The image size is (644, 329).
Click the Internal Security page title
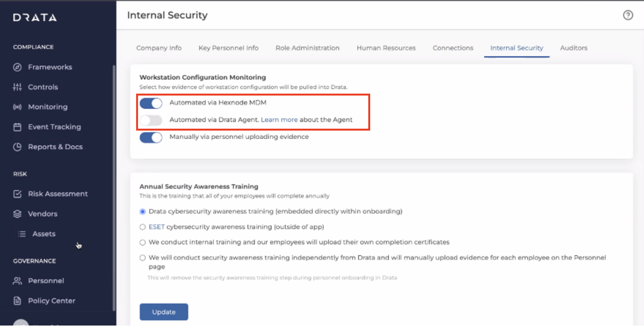(x=167, y=15)
